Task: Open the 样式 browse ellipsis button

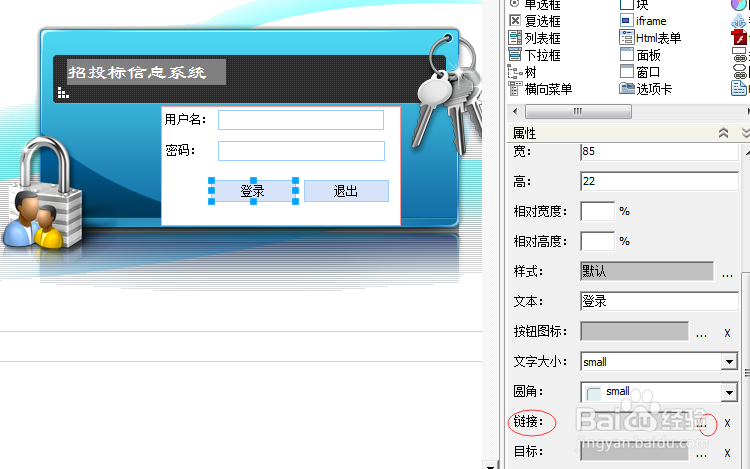Action: tap(727, 274)
